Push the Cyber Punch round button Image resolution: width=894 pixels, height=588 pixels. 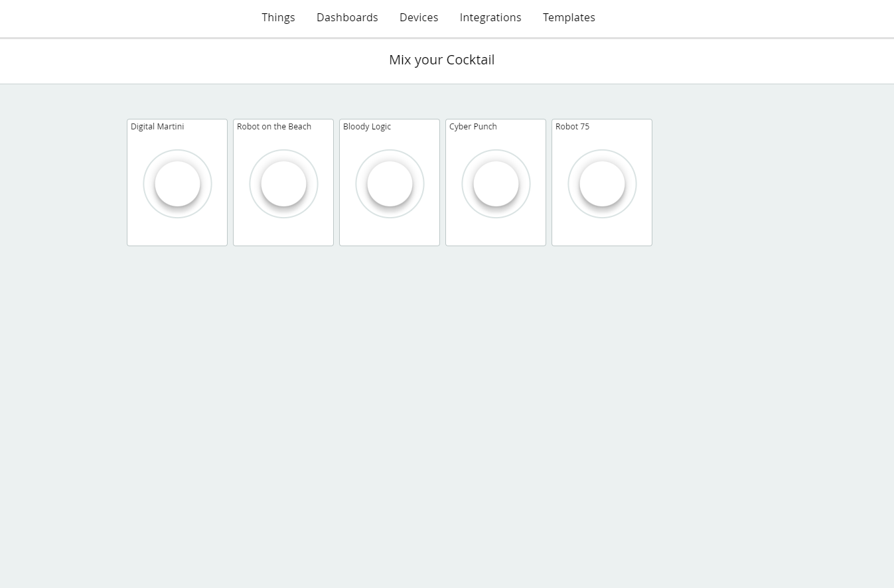[x=496, y=184]
